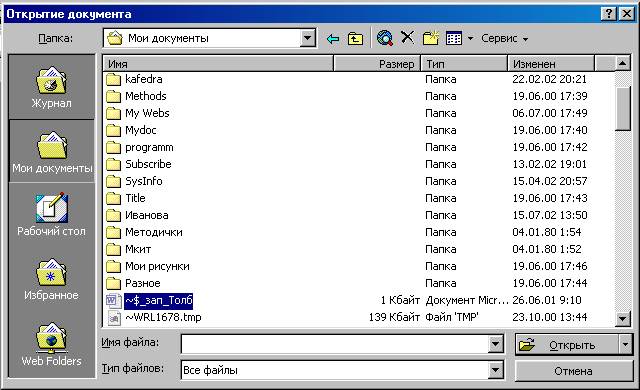Image resolution: width=640 pixels, height=390 pixels.
Task: Click the help question mark button
Action: (609, 14)
